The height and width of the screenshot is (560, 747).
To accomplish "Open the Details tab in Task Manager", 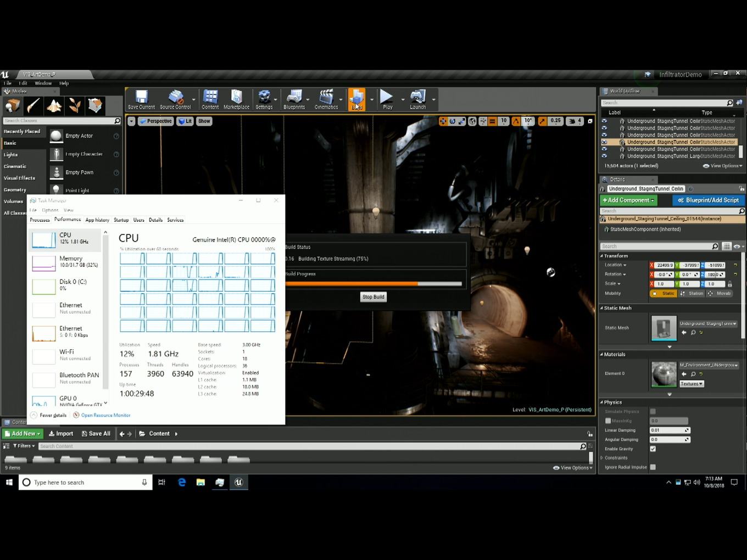I will point(155,220).
